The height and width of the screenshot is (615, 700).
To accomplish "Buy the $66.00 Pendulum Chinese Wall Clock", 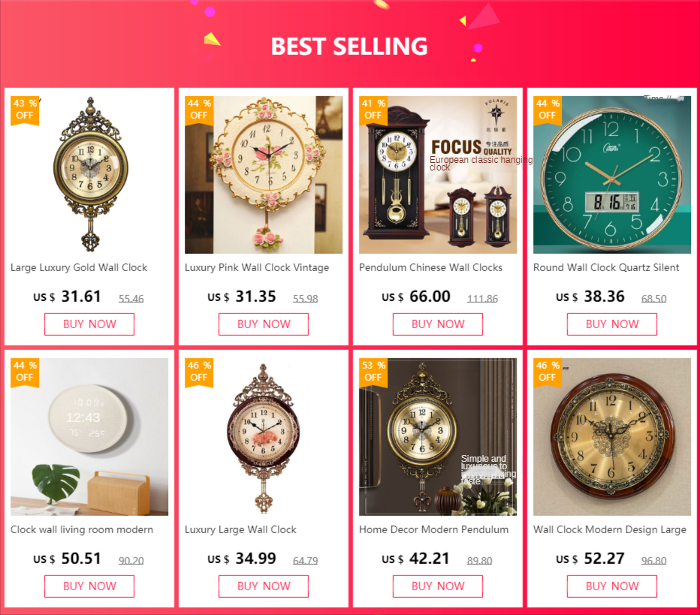I will 438,324.
